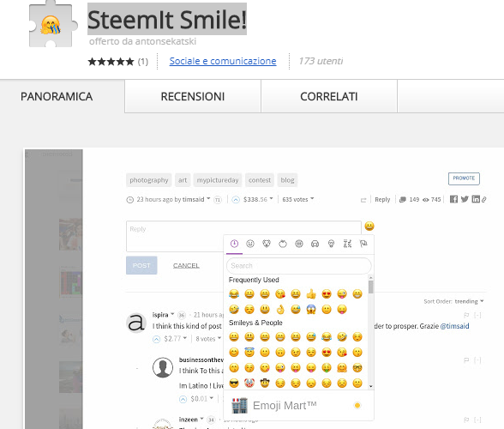
Task: Open the RECENSIONI tab
Action: [193, 97]
